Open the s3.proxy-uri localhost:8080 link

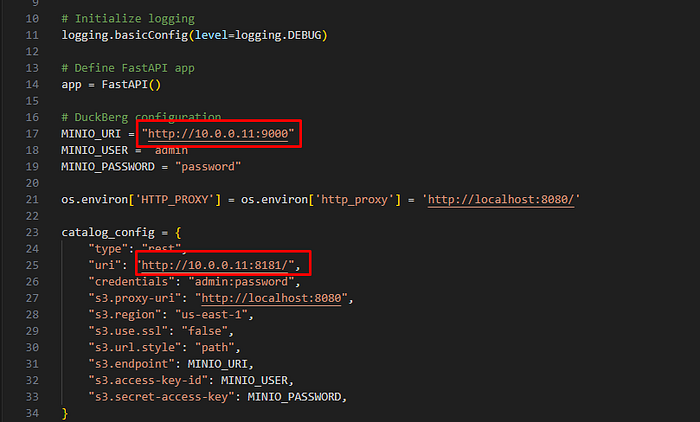tap(276, 298)
